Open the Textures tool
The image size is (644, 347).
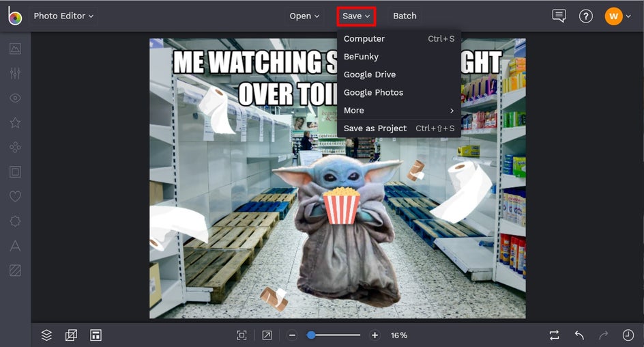point(15,270)
